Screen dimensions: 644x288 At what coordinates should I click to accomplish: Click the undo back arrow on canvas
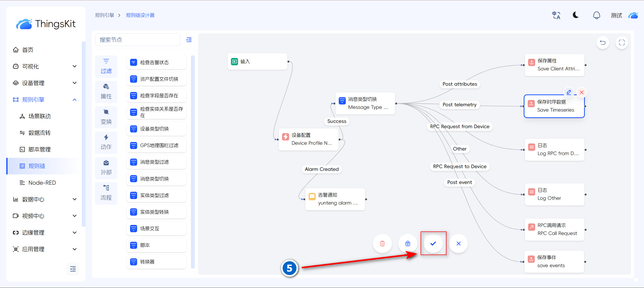coord(602,42)
